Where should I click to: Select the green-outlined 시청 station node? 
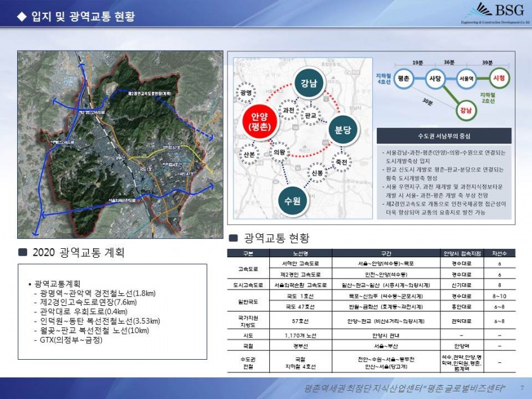[498, 80]
